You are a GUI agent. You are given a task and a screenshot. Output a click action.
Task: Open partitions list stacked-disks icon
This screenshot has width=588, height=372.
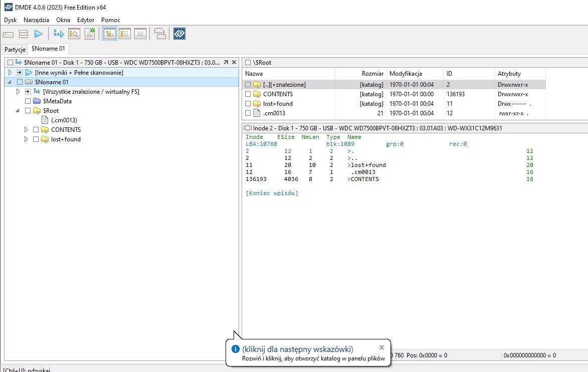click(24, 34)
